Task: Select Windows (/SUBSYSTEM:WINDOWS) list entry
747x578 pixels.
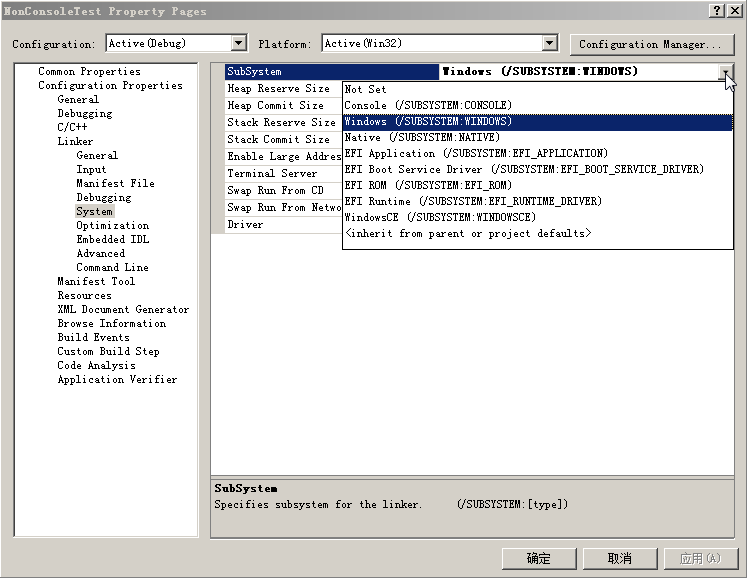Action: [x=537, y=122]
